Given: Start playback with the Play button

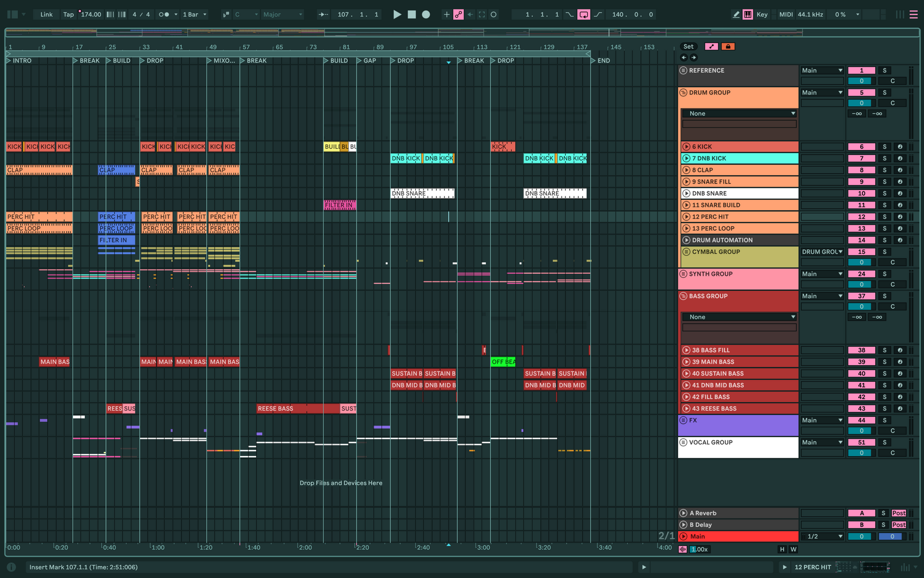Looking at the screenshot, I should 397,14.
